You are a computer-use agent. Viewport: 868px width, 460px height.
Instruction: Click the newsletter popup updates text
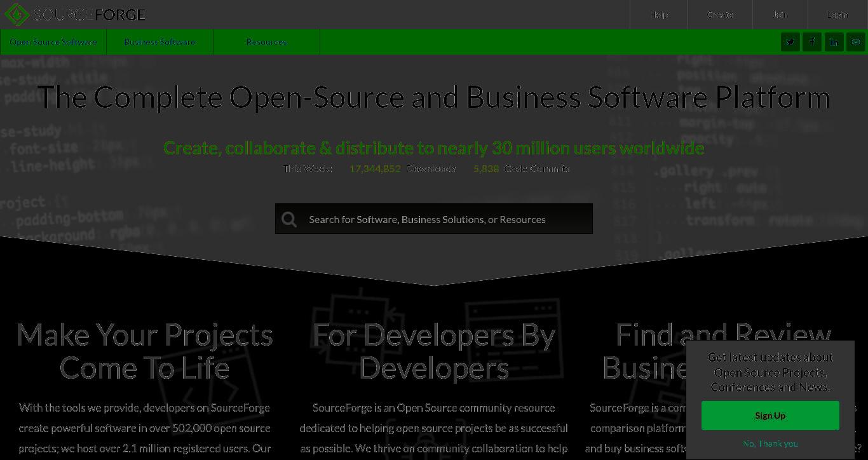(770, 372)
